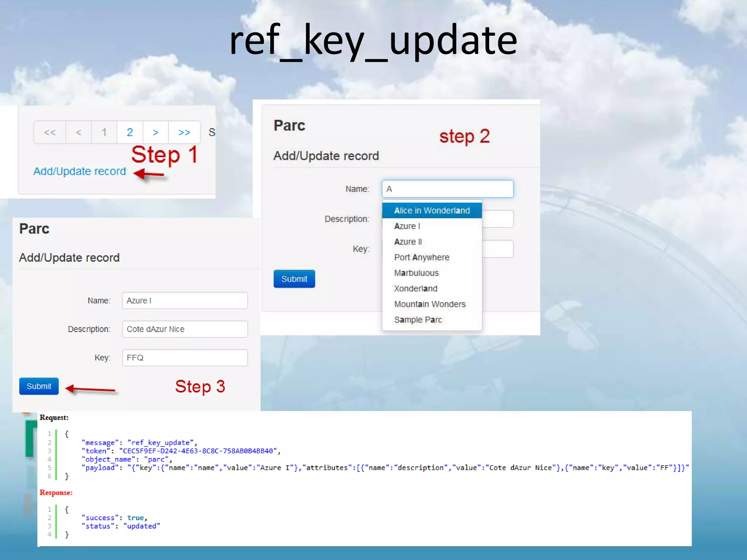
Task: Go to next page with > button
Action: (x=156, y=132)
